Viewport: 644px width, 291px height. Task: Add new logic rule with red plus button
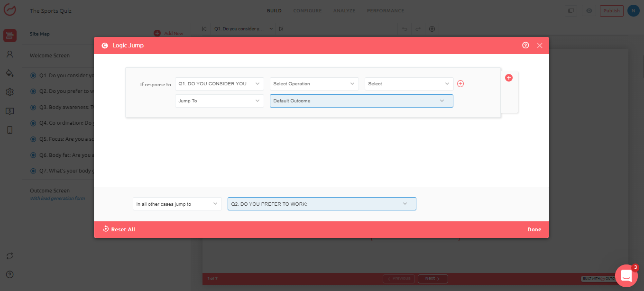click(509, 78)
